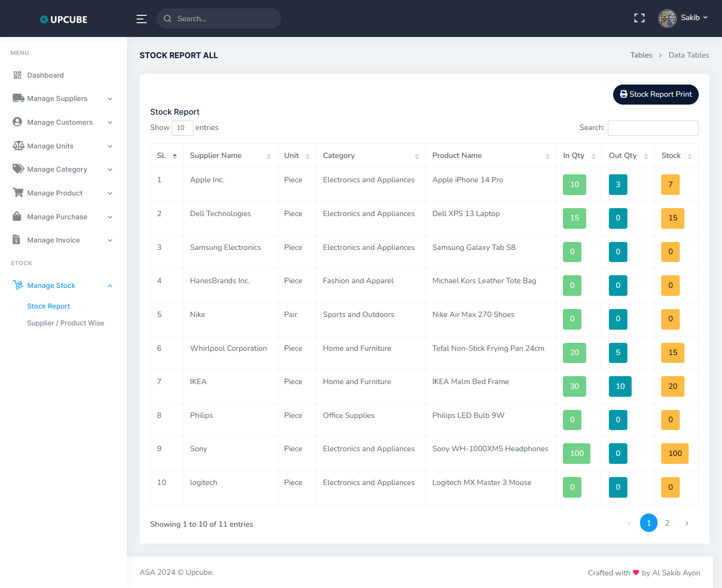Enter fullscreen mode via the top bar icon
This screenshot has height=588, width=722.
point(639,18)
